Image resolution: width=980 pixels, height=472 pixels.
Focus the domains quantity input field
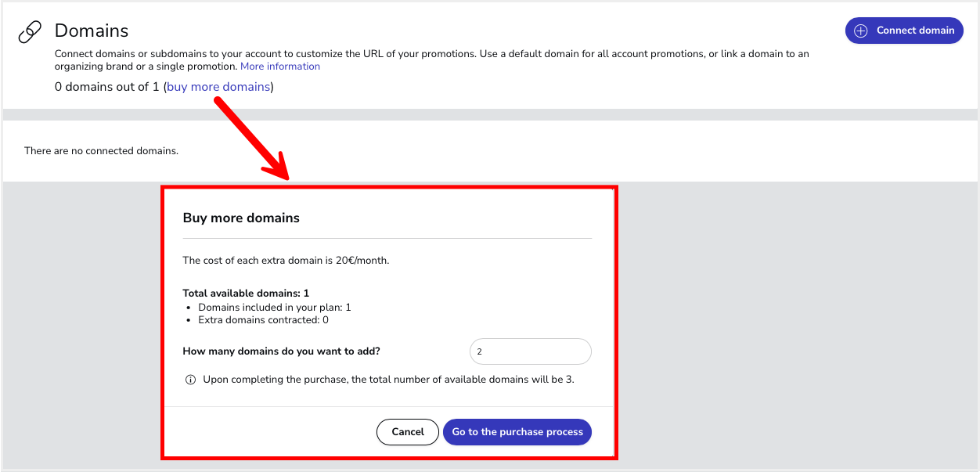(x=531, y=351)
